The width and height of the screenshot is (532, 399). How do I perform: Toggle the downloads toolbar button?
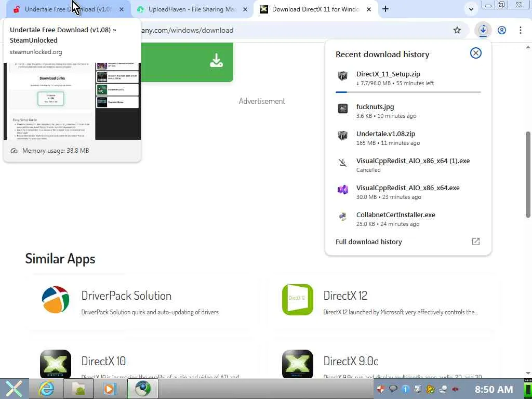point(483,30)
